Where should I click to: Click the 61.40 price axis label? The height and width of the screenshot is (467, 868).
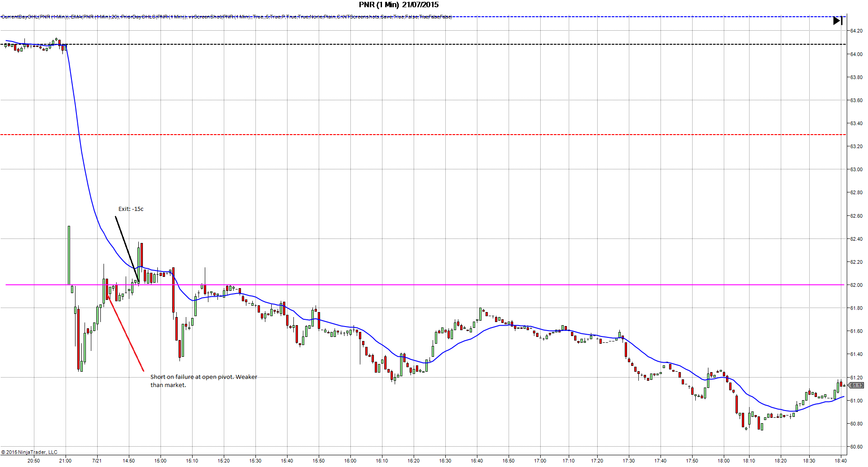click(x=856, y=354)
